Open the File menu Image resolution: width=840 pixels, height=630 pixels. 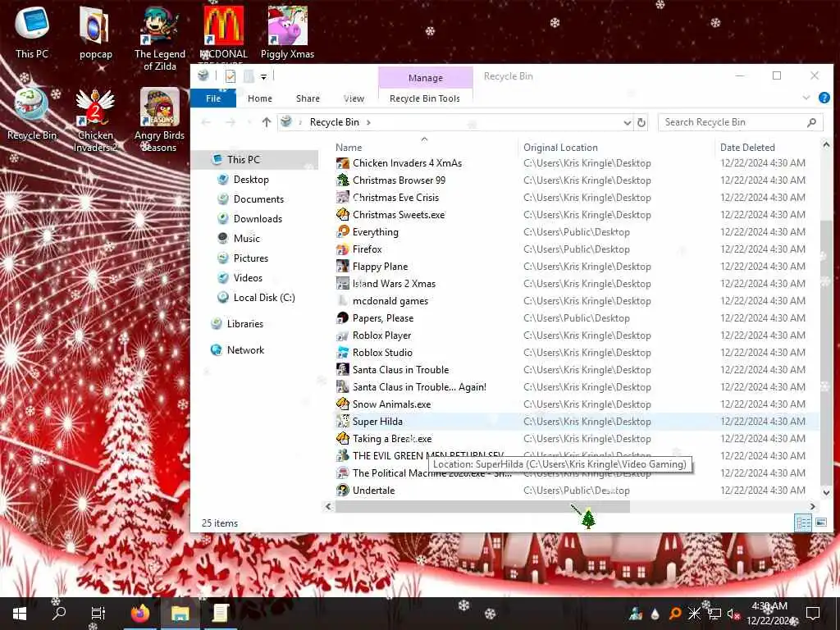pos(213,98)
